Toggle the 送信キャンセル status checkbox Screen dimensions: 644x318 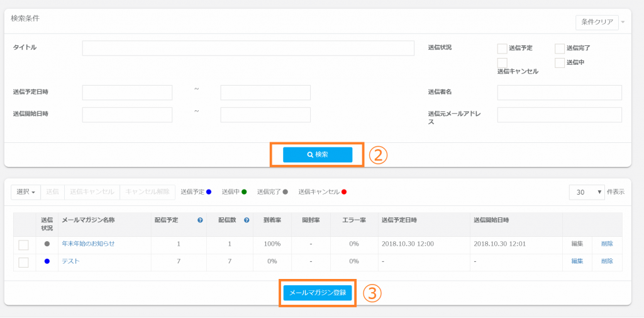click(502, 62)
